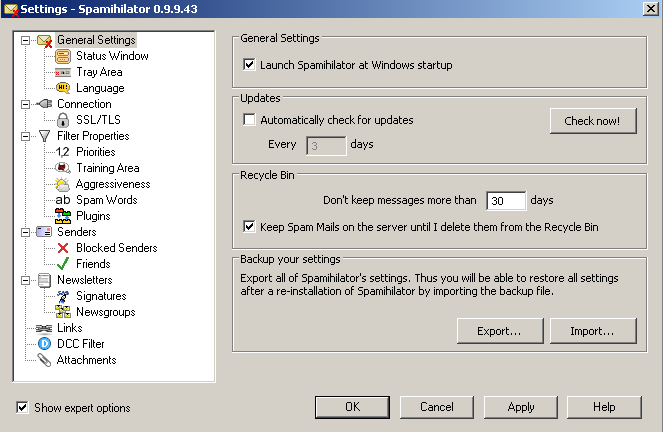The width and height of the screenshot is (663, 432).
Task: Open the Signatures settings page
Action: [101, 296]
